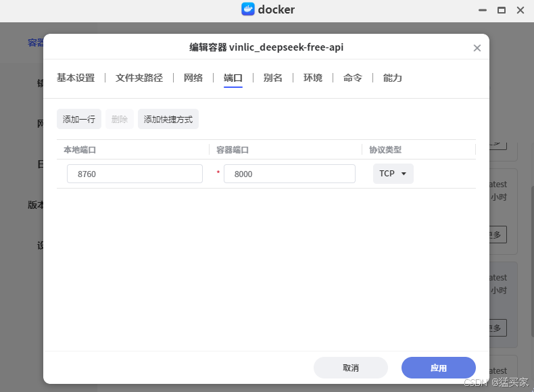Click the 协议类型 column header
The width and height of the screenshot is (534, 392).
click(x=385, y=150)
